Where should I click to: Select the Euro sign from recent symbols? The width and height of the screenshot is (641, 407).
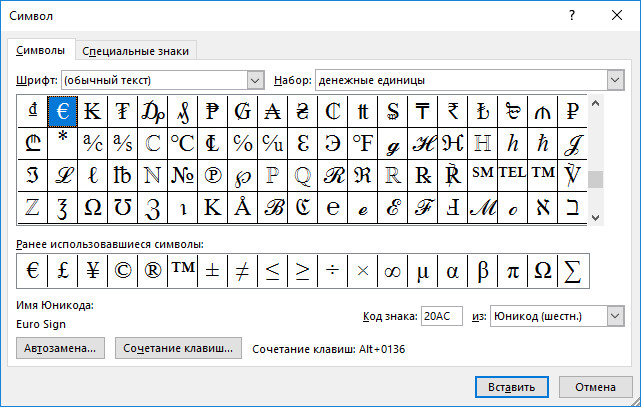(x=33, y=271)
